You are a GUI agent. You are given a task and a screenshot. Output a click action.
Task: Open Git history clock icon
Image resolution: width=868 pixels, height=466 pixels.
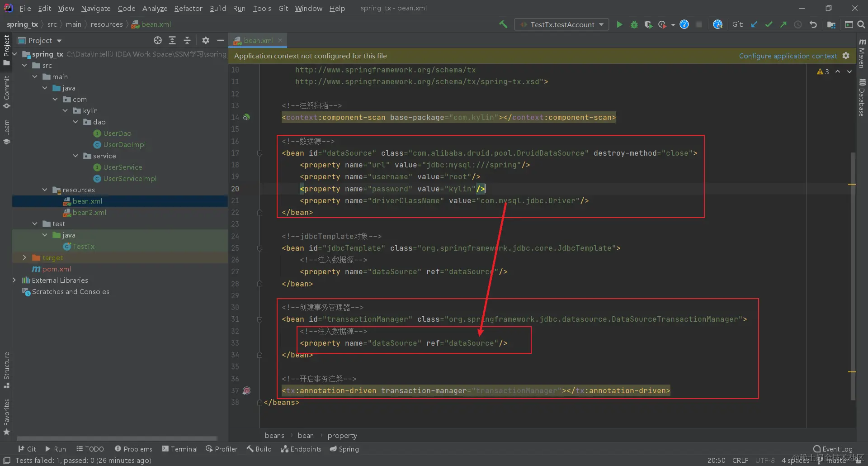tap(798, 24)
